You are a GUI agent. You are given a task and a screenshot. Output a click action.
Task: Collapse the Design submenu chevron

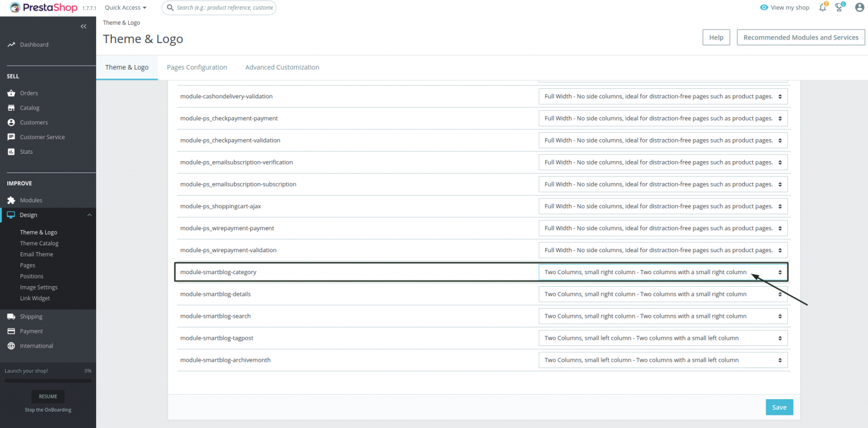[x=89, y=215]
